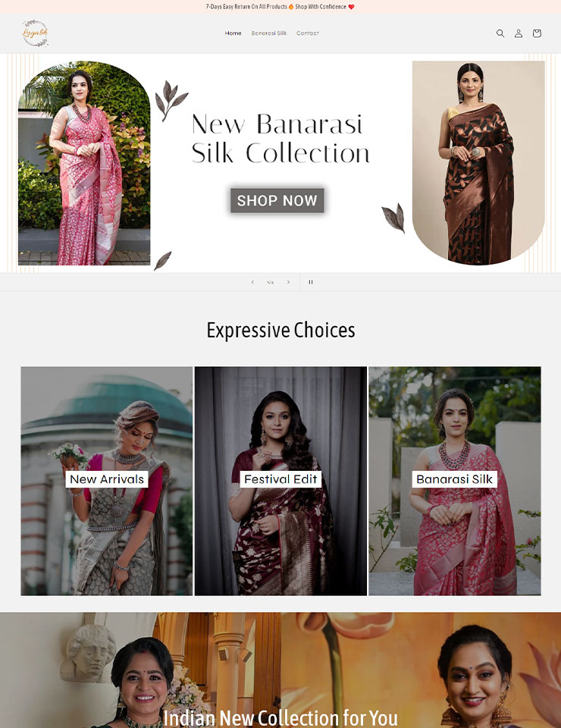Screen dimensions: 561x728
Task: Click the New Banarasi Silk Collection heading
Action: 280,138
